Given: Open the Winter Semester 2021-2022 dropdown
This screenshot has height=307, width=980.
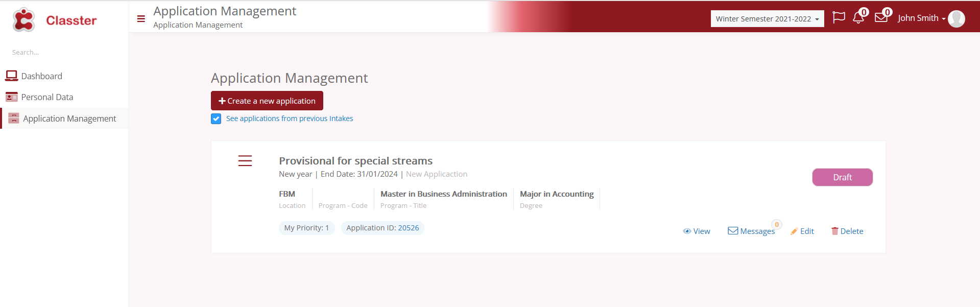Looking at the screenshot, I should click(x=767, y=19).
